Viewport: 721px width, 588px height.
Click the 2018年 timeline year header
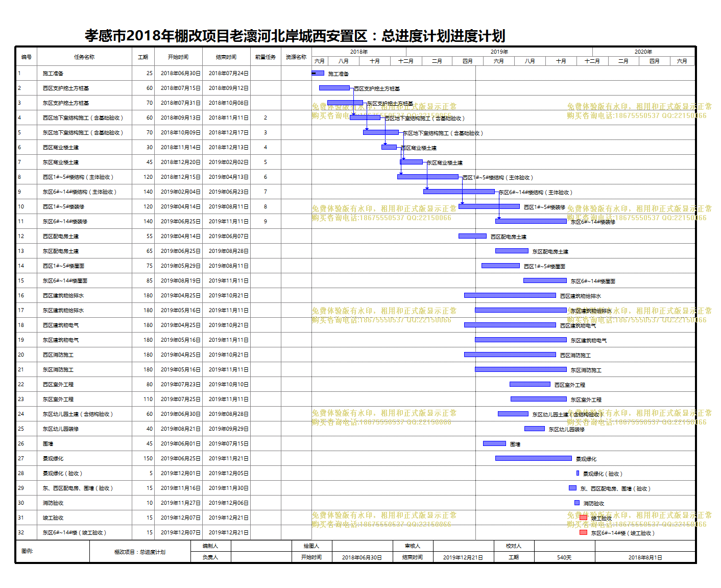pyautogui.click(x=359, y=52)
